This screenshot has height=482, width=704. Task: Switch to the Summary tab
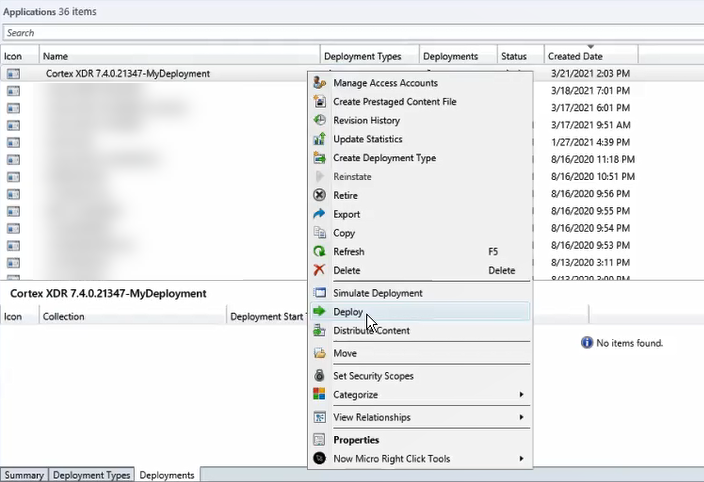[x=24, y=475]
